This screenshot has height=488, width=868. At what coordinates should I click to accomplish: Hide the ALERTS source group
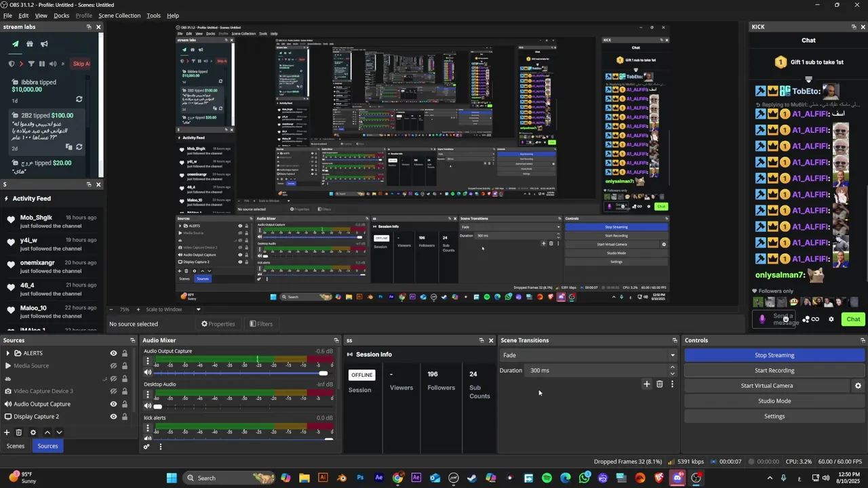tap(113, 353)
